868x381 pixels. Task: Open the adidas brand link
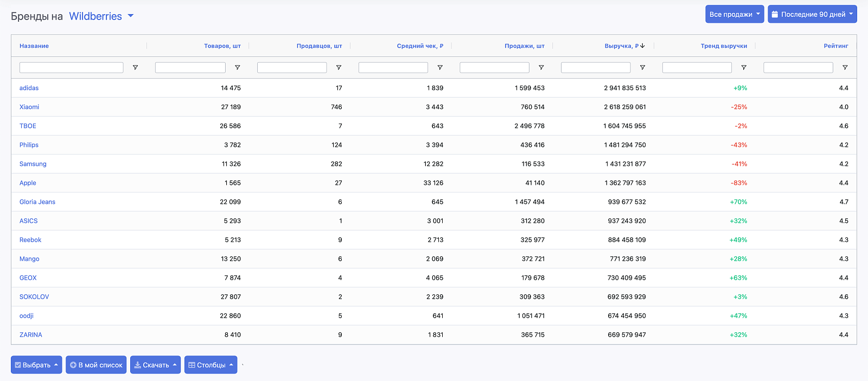(x=29, y=88)
